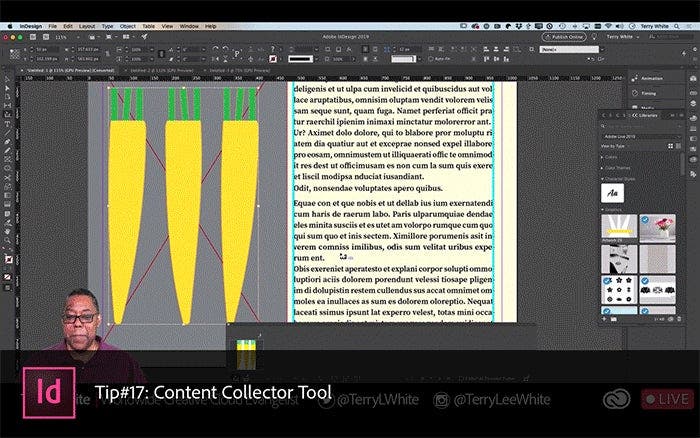Click the Apple menu icon
700x438 pixels.
tap(8, 25)
